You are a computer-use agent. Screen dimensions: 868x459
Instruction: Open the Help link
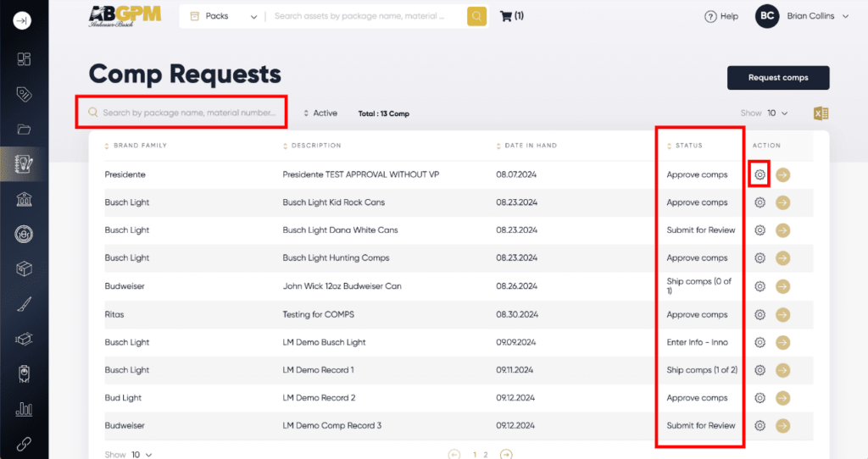721,16
